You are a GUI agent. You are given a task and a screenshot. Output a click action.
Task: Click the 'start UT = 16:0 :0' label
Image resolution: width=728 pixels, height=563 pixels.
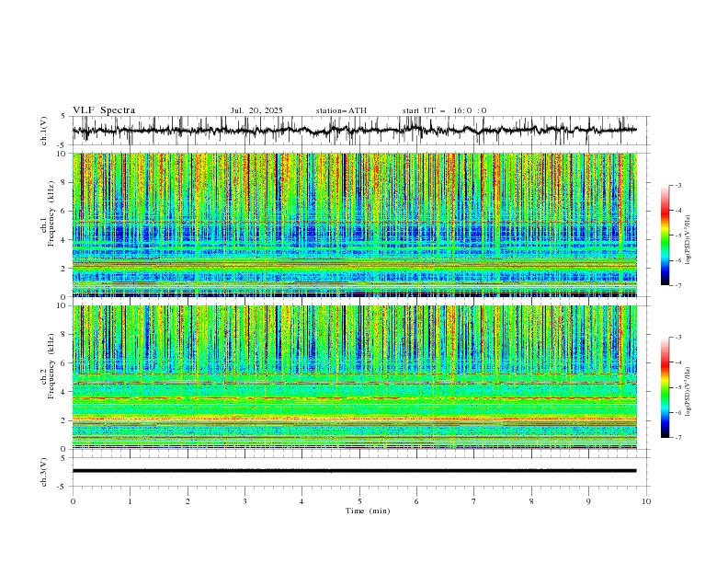coord(444,110)
